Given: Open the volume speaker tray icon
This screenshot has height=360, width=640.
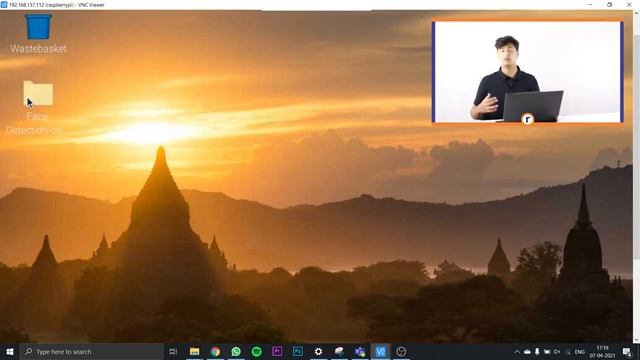Looking at the screenshot, I should 557,351.
